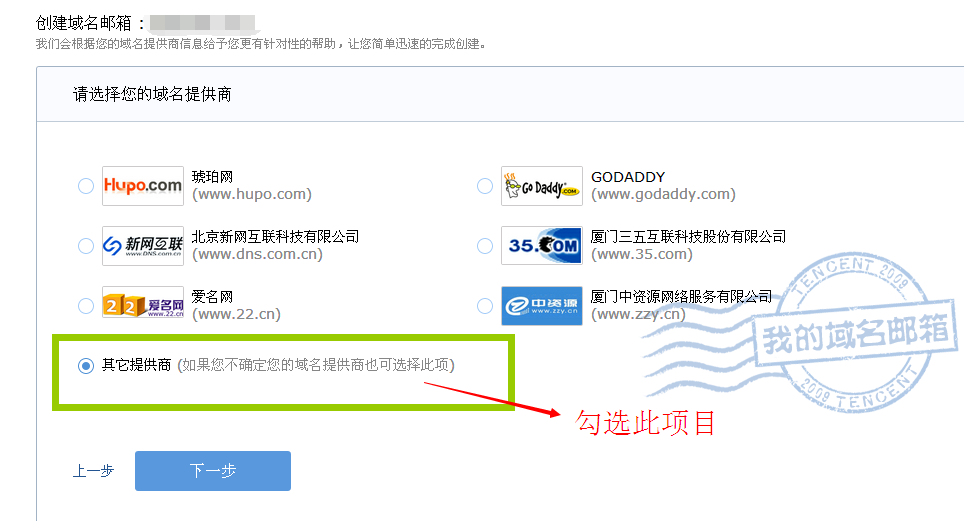
Task: Click the 其它提供商 label text
Action: (136, 365)
